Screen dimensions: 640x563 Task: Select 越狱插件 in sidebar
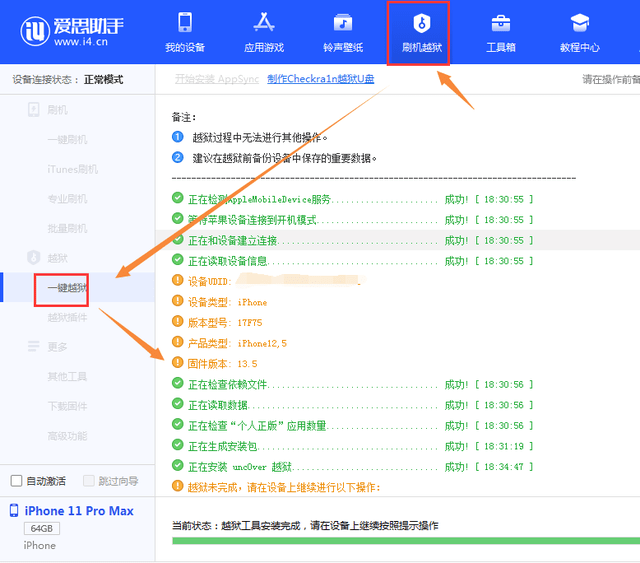pyautogui.click(x=67, y=317)
